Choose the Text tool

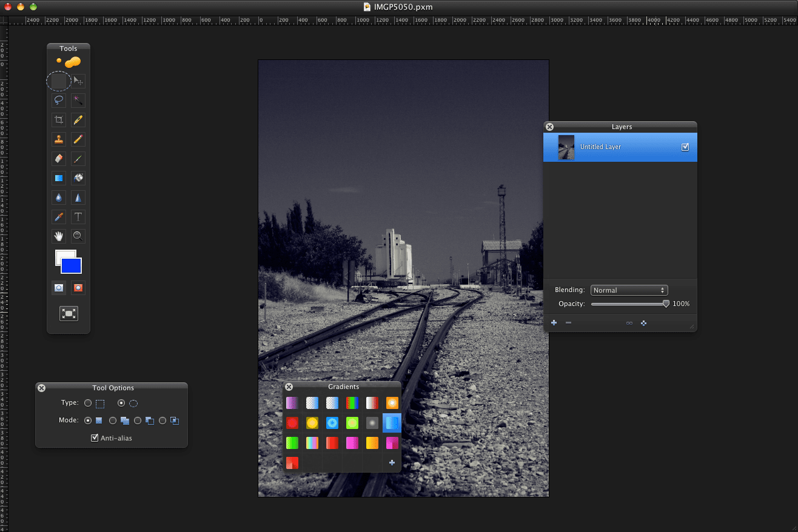point(78,216)
